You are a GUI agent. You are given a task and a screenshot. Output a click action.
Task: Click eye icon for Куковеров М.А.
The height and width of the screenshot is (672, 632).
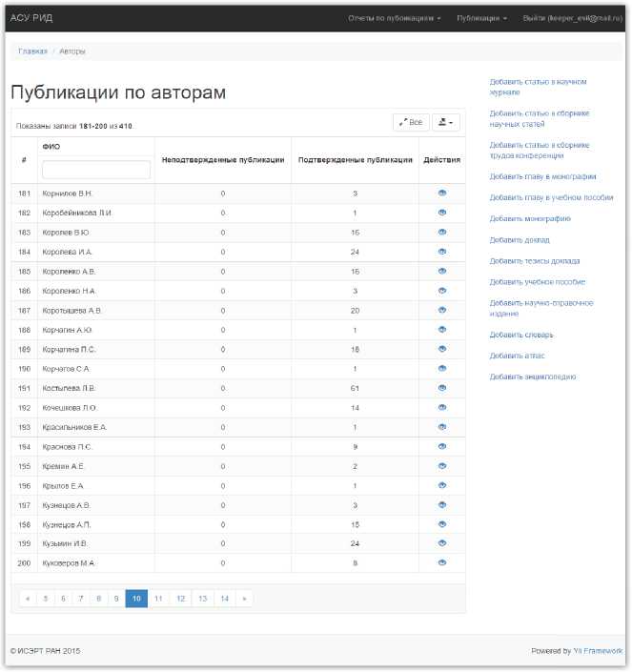442,562
